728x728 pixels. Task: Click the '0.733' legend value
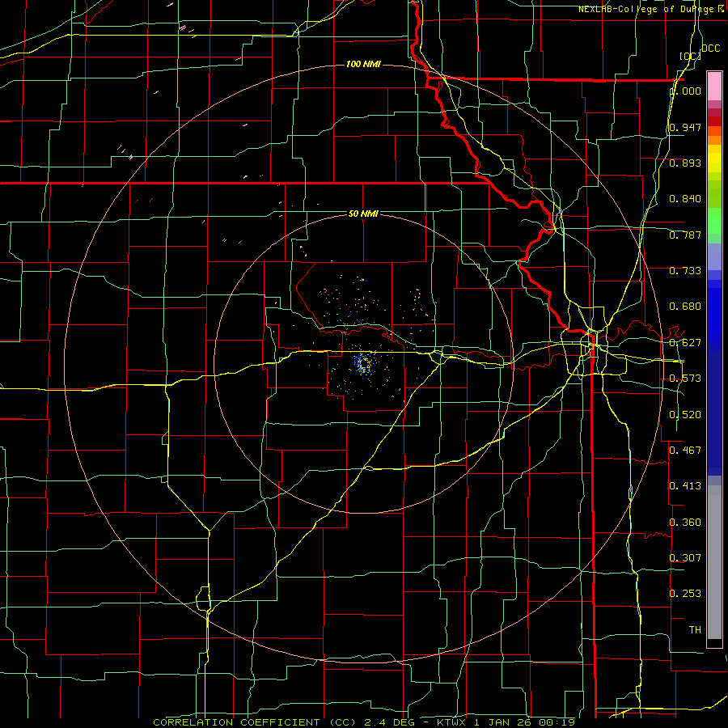[685, 271]
